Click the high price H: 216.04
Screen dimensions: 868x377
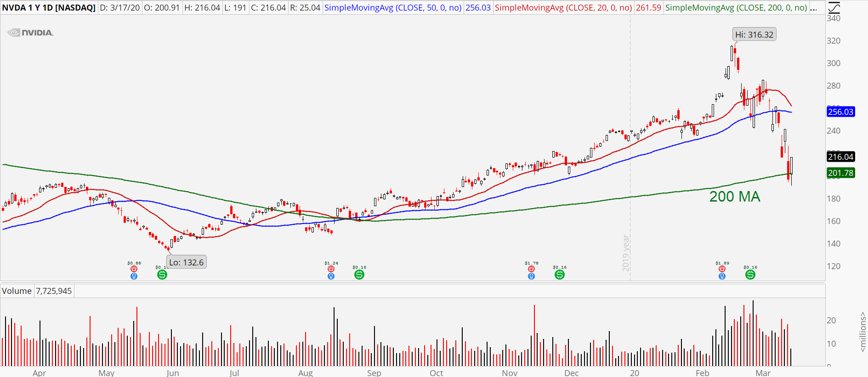click(x=202, y=8)
